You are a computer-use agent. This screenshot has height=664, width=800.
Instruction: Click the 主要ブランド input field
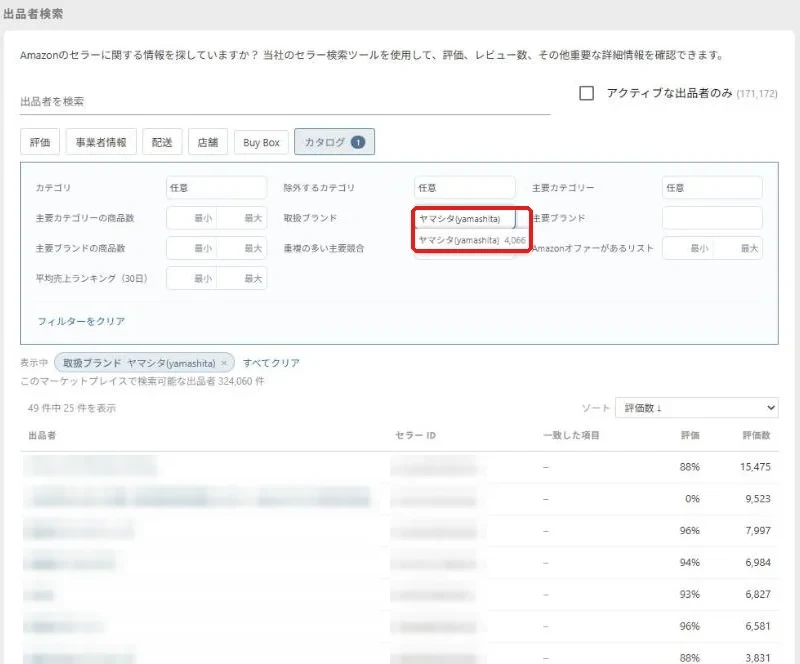[x=712, y=218]
